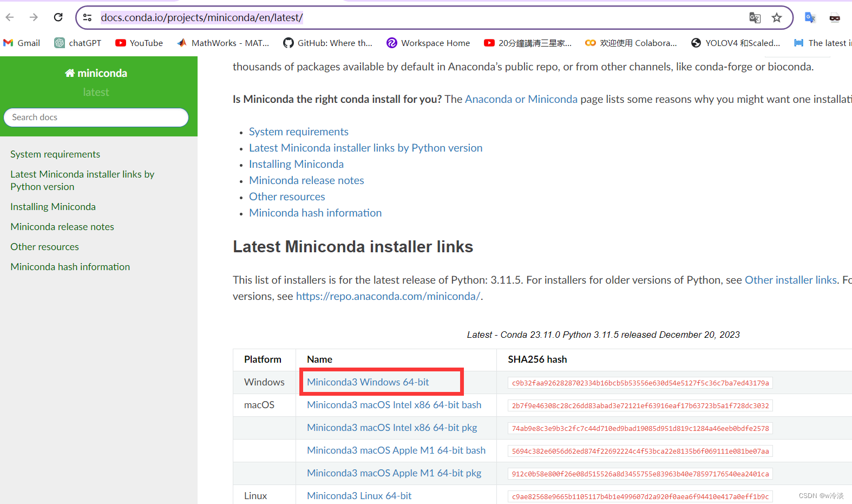852x504 pixels.
Task: Click Miniconda release notes bullet link
Action: 306,180
